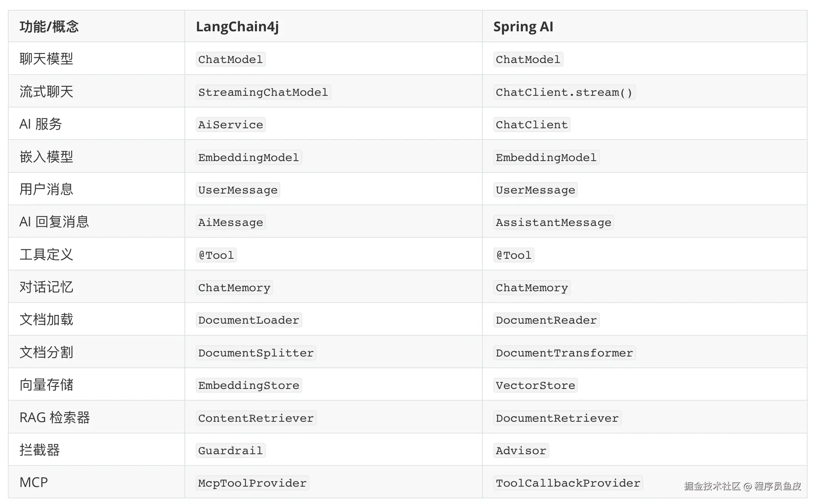Viewport: 814px width, 504px height.
Task: Select the AiService code cell
Action: click(230, 125)
